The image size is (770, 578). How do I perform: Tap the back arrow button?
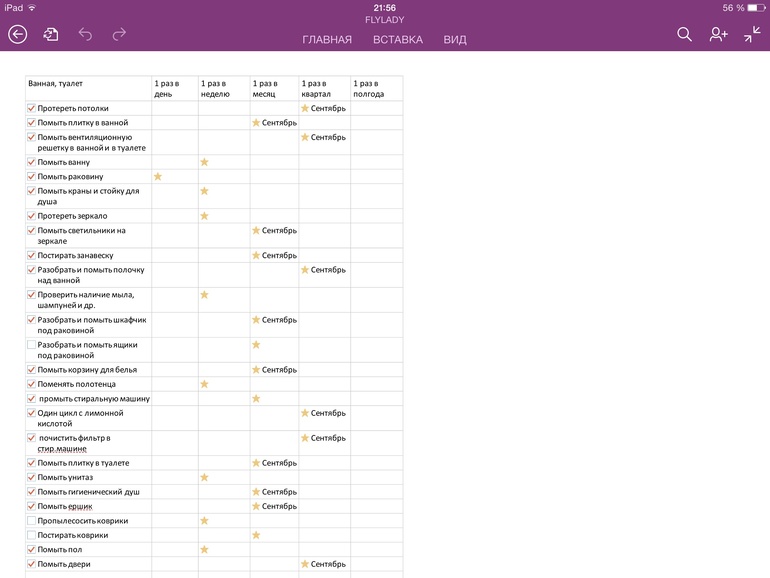click(18, 35)
